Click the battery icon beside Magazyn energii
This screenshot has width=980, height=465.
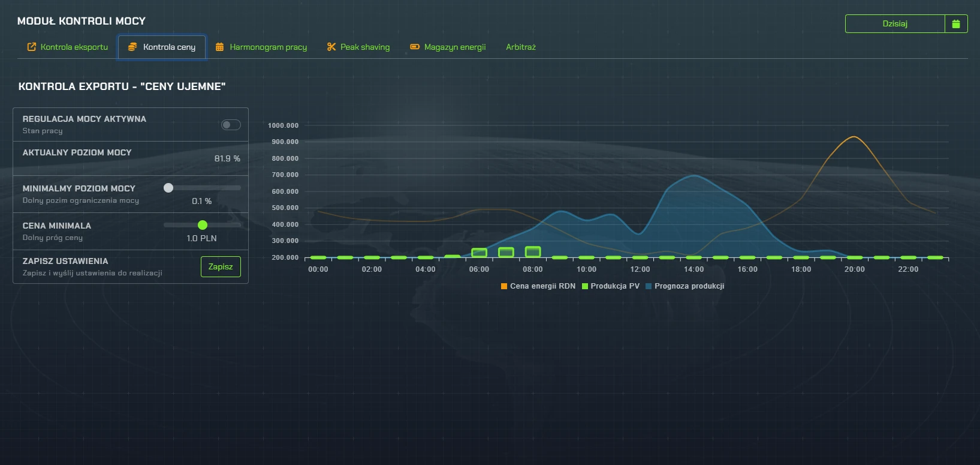click(x=415, y=47)
